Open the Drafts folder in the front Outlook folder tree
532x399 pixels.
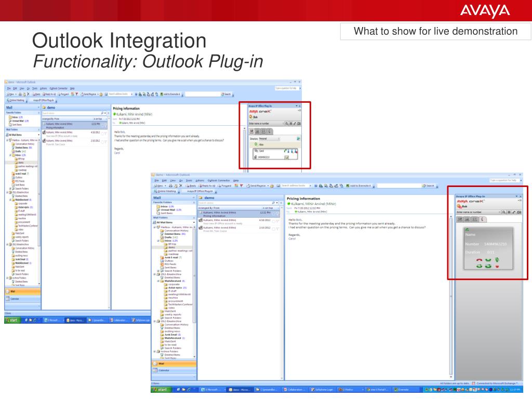click(x=169, y=237)
